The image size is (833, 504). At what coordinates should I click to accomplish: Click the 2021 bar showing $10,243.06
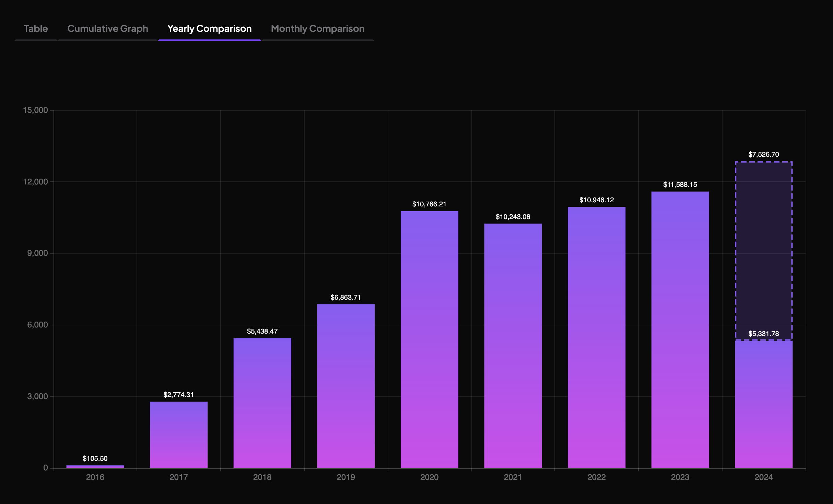513,346
